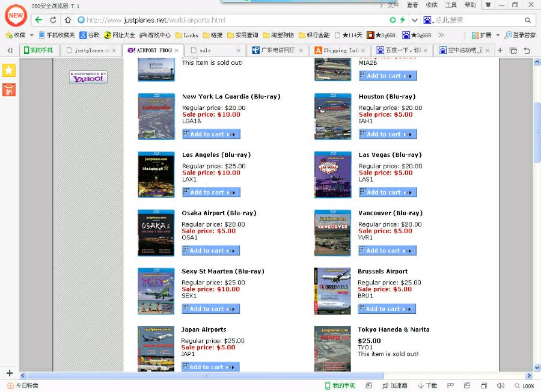Add New York La Guardia Blu-ray to cart
This screenshot has height=392, width=541.
click(x=211, y=134)
